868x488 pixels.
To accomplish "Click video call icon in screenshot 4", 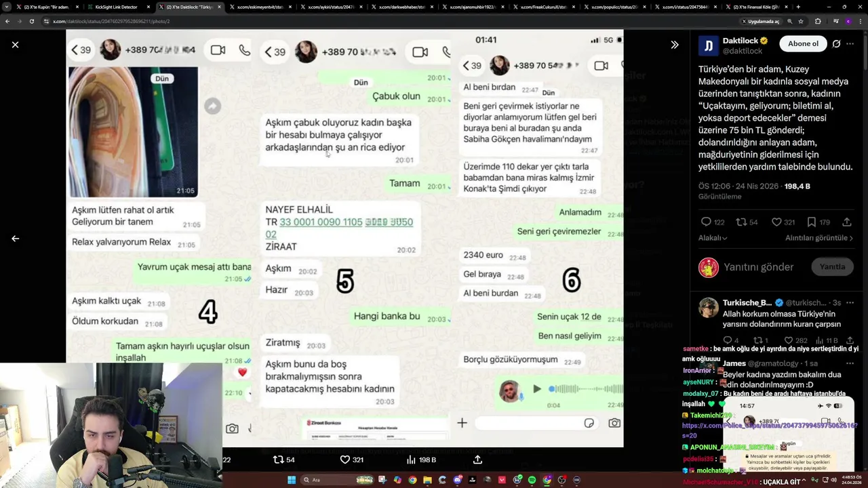I will [218, 50].
